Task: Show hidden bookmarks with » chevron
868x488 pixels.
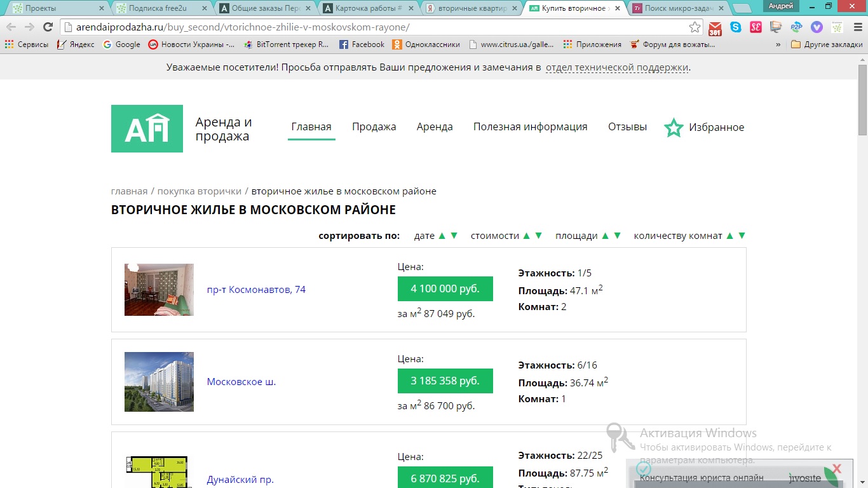Action: tap(778, 44)
